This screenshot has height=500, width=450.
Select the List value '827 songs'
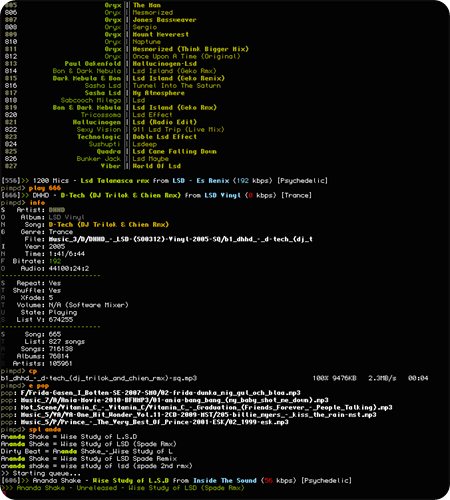pos(67,342)
